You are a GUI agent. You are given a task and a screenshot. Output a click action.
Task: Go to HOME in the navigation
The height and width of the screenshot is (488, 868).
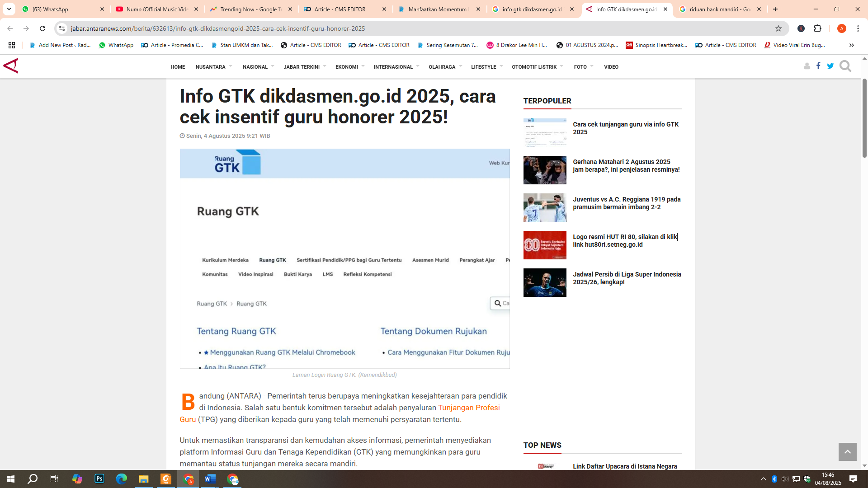coord(178,67)
